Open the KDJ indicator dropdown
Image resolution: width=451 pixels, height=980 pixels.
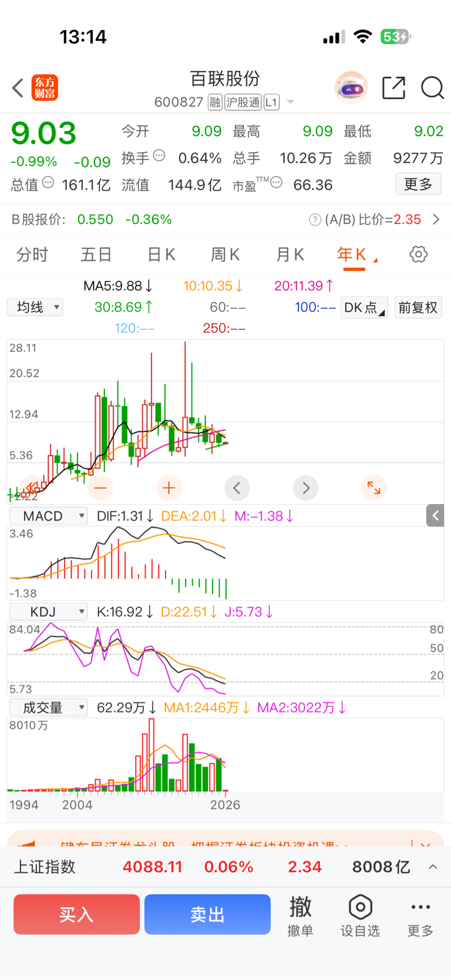pos(49,612)
